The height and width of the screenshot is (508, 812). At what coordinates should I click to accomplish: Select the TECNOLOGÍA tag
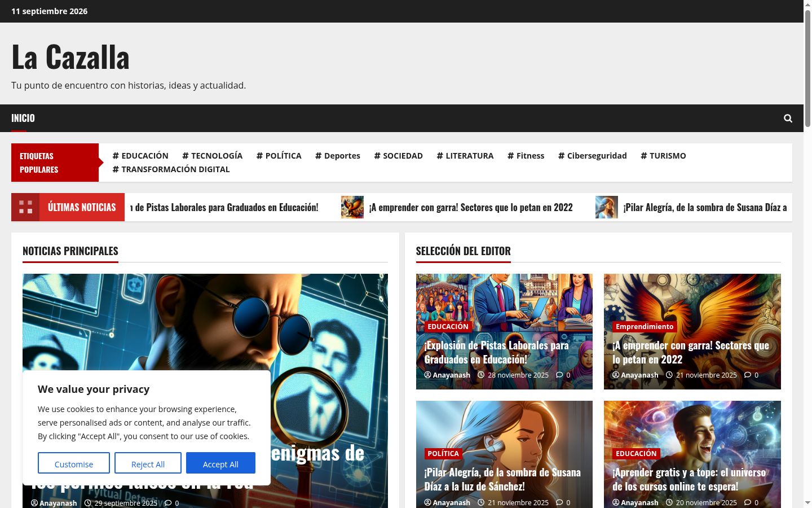point(212,156)
